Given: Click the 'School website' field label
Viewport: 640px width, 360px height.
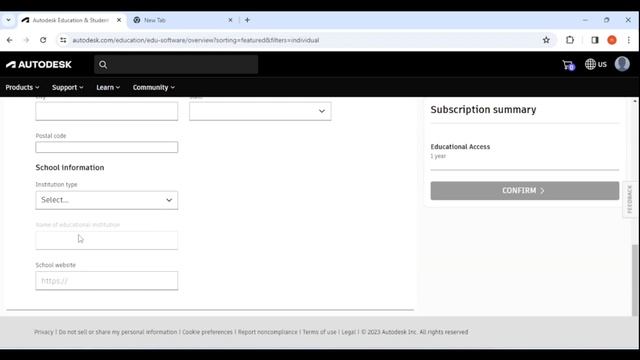Looking at the screenshot, I should 56,265.
